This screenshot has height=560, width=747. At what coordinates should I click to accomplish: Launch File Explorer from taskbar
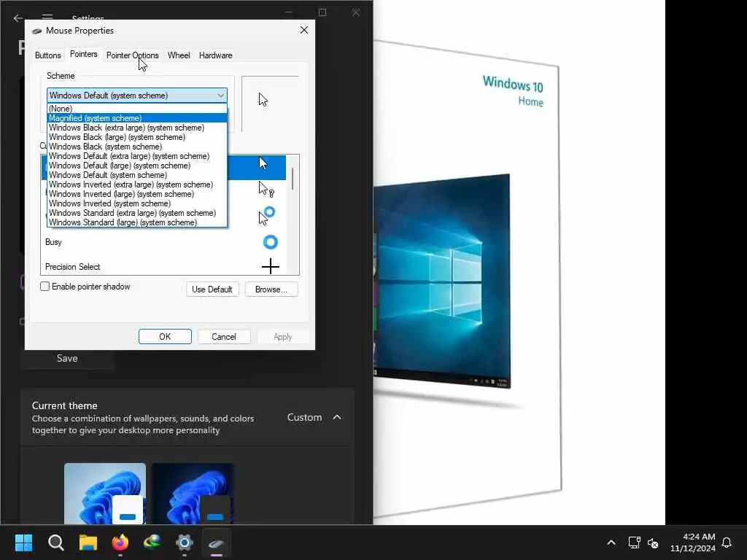coord(88,542)
